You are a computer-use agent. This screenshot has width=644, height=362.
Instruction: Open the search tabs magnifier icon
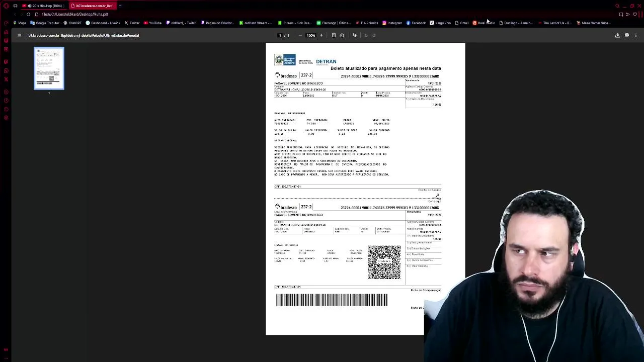[618, 6]
